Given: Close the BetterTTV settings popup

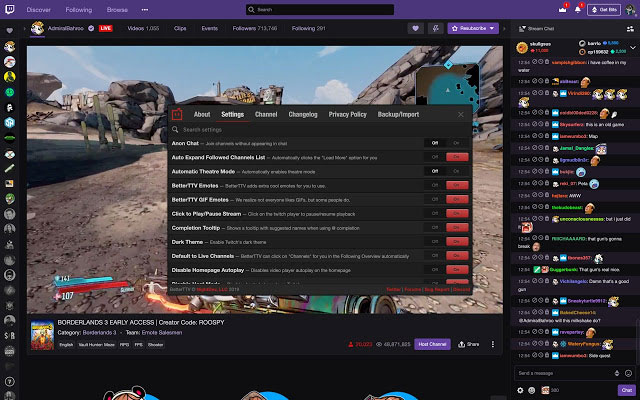Looking at the screenshot, I should coord(460,115).
